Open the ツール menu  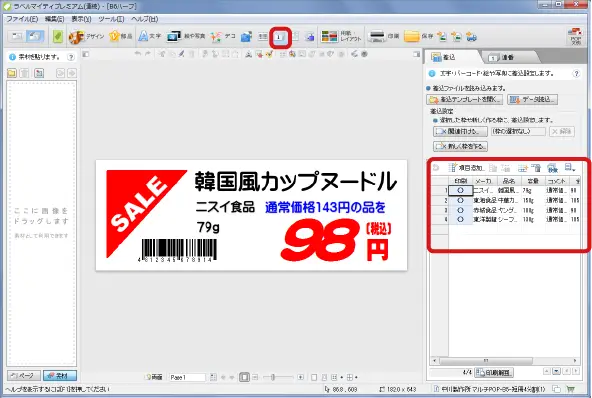click(111, 19)
